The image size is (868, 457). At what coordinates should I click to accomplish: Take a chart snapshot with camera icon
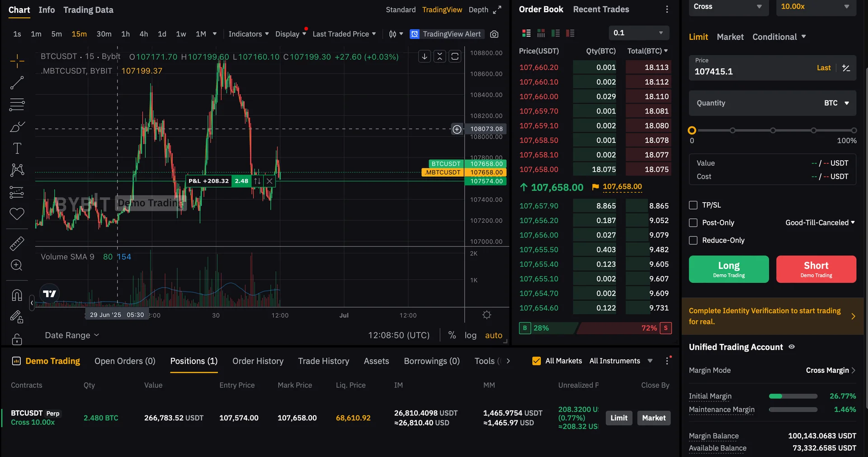click(x=494, y=34)
